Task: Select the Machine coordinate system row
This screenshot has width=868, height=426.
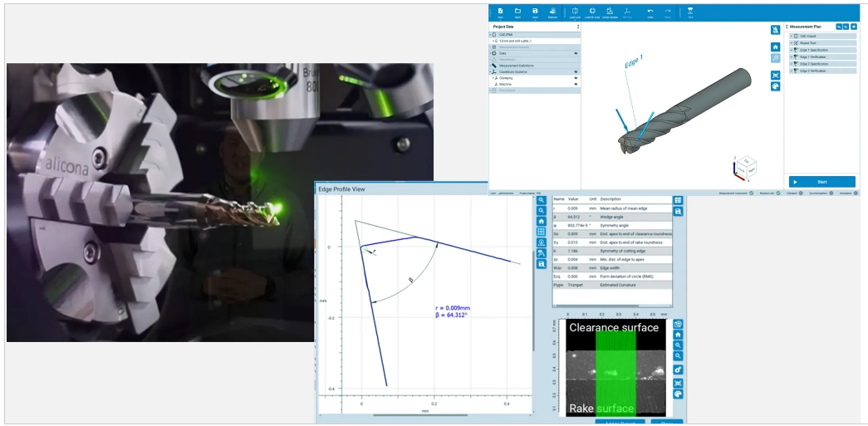Action: pos(535,84)
